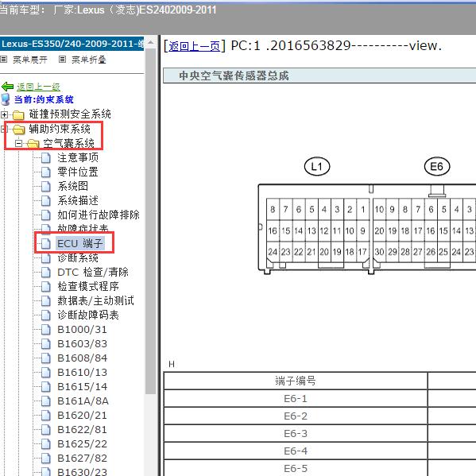Open the 诊断系统 page

coord(78,258)
